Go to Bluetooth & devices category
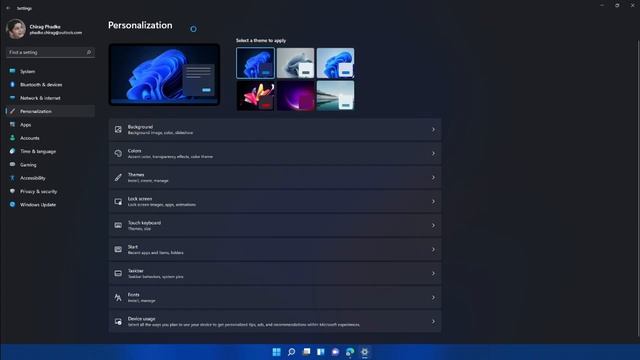 pyautogui.click(x=51, y=84)
